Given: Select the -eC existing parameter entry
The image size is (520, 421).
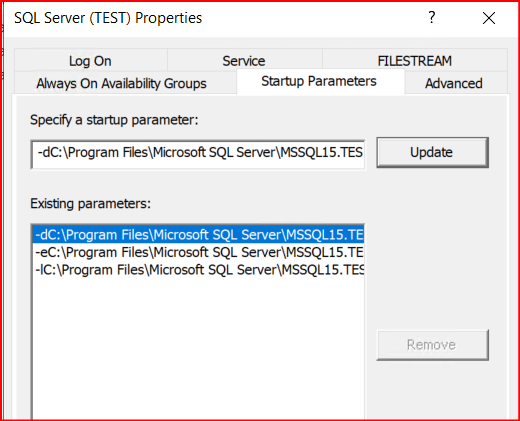Looking at the screenshot, I should [199, 252].
